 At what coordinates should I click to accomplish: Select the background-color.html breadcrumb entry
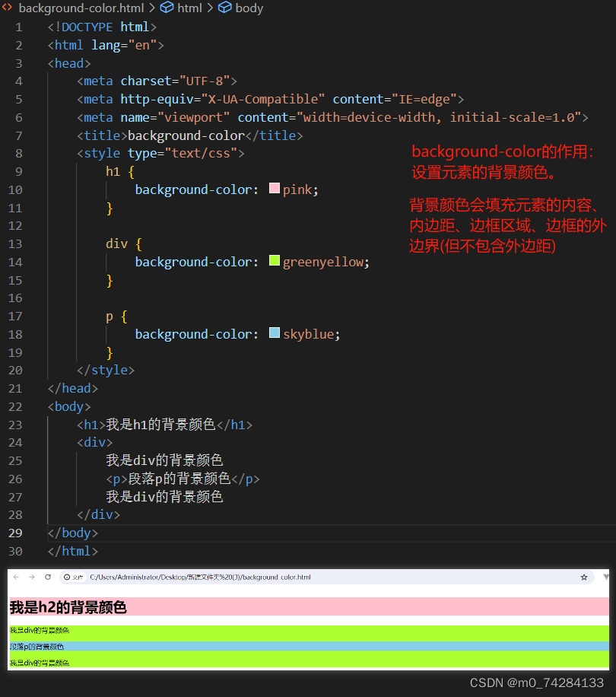80,8
